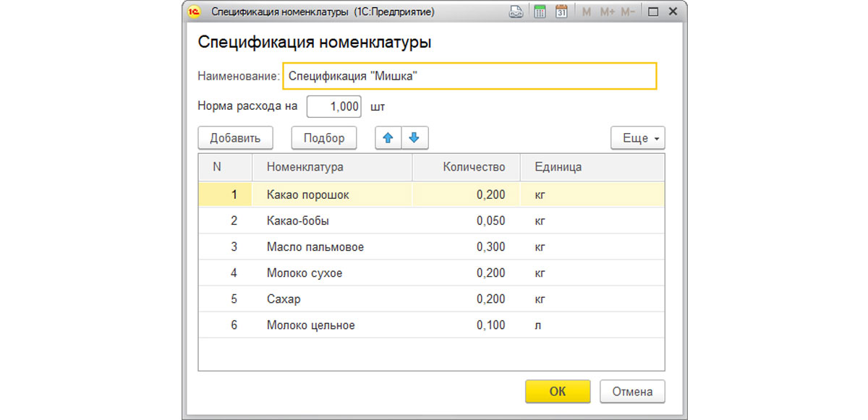Open the calendar picker icon
The width and height of the screenshot is (868, 420).
561,11
